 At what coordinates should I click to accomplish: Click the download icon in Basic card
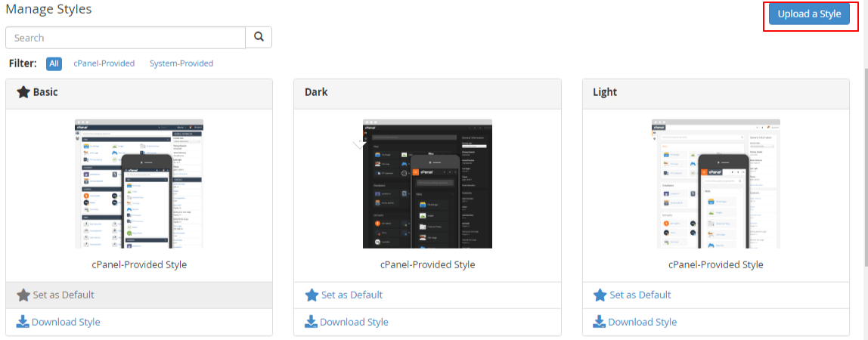pos(23,322)
